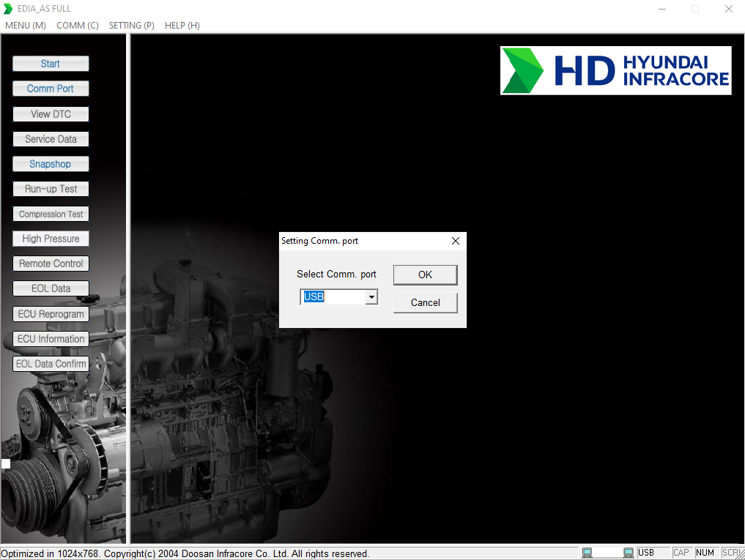Minimize the EDIA_AS FULL window
This screenshot has height=560, width=745.
[x=661, y=9]
